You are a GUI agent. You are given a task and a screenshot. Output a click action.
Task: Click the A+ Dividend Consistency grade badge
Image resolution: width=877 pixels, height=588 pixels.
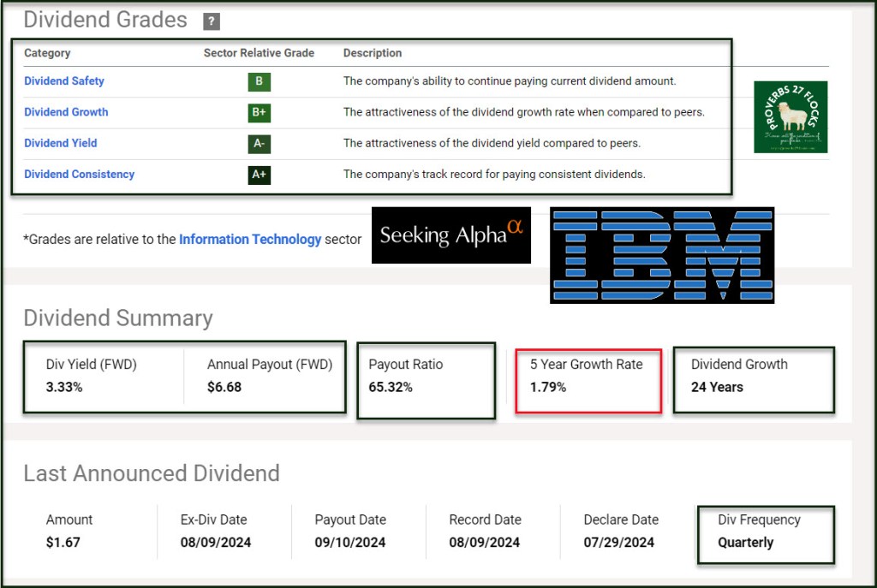[x=259, y=175]
